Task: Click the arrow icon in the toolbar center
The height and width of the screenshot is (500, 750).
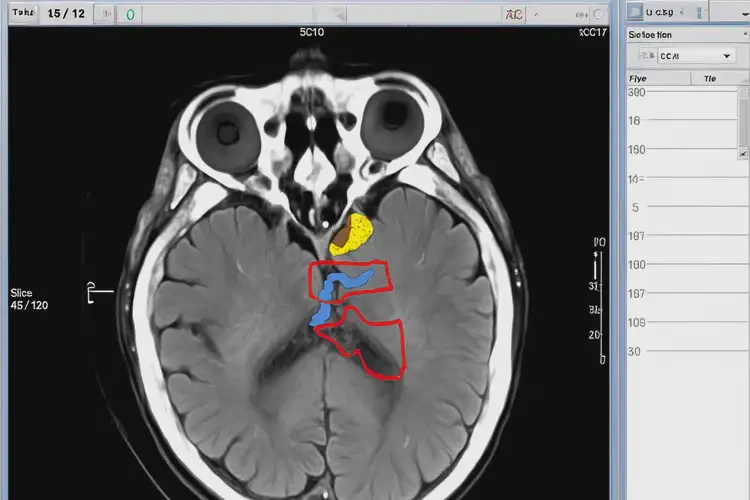Action: [x=339, y=15]
